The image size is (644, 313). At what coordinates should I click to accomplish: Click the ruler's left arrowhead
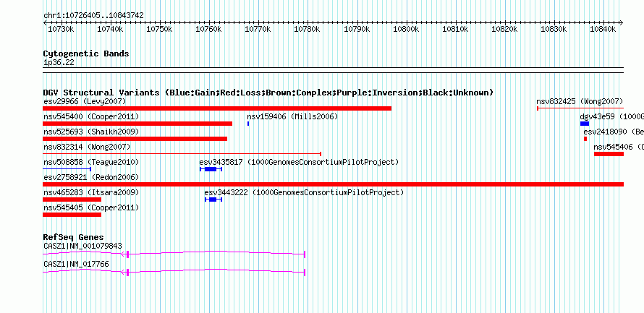coord(45,22)
